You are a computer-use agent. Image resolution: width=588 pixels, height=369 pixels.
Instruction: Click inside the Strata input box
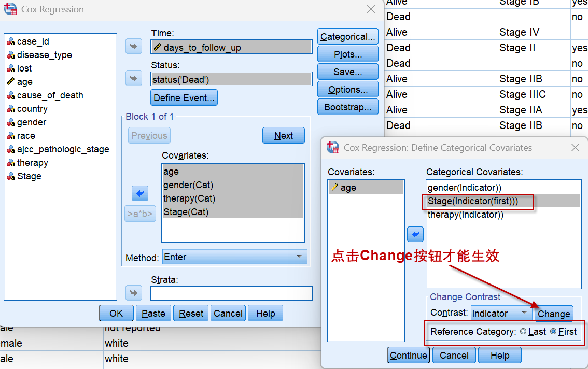click(x=231, y=293)
